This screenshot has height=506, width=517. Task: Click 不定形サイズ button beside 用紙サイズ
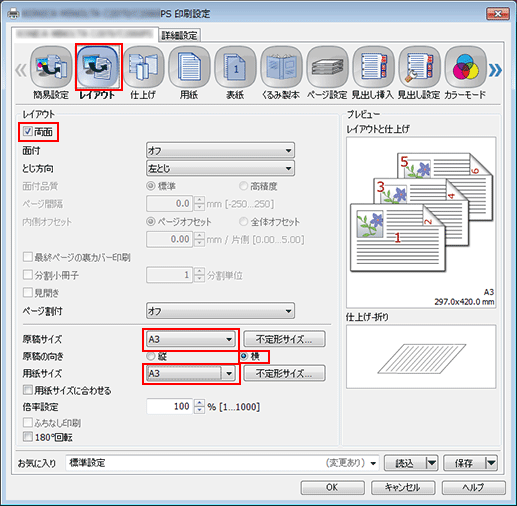(x=284, y=373)
